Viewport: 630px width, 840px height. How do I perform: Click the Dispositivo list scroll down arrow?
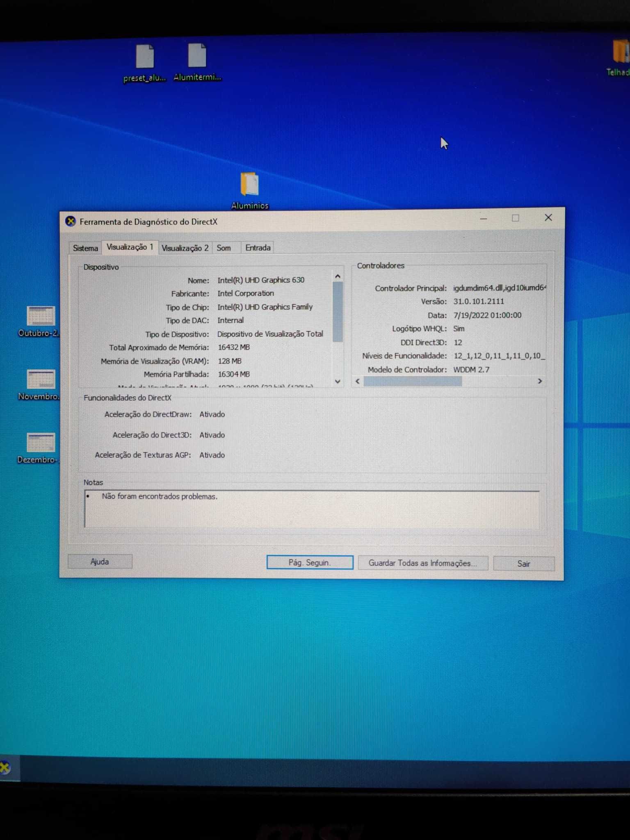338,381
